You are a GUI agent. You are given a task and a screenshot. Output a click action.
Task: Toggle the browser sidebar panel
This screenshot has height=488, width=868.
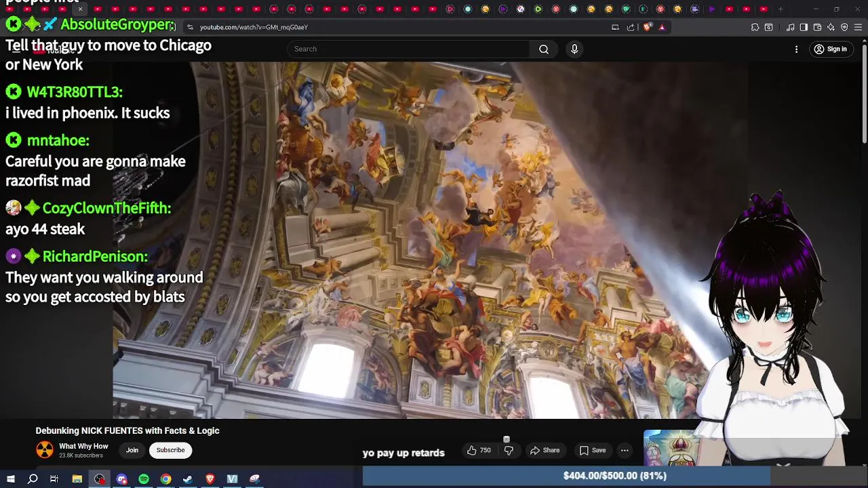coord(804,27)
